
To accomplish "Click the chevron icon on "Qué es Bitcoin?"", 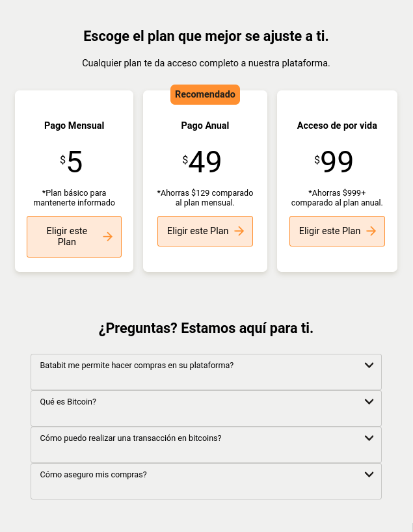I will pyautogui.click(x=369, y=401).
